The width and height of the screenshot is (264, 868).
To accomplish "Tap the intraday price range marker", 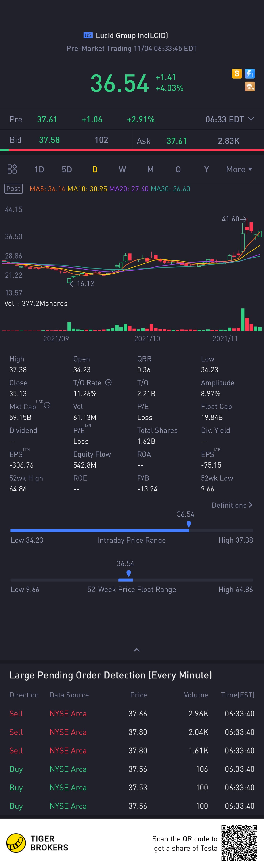I will pos(189,524).
